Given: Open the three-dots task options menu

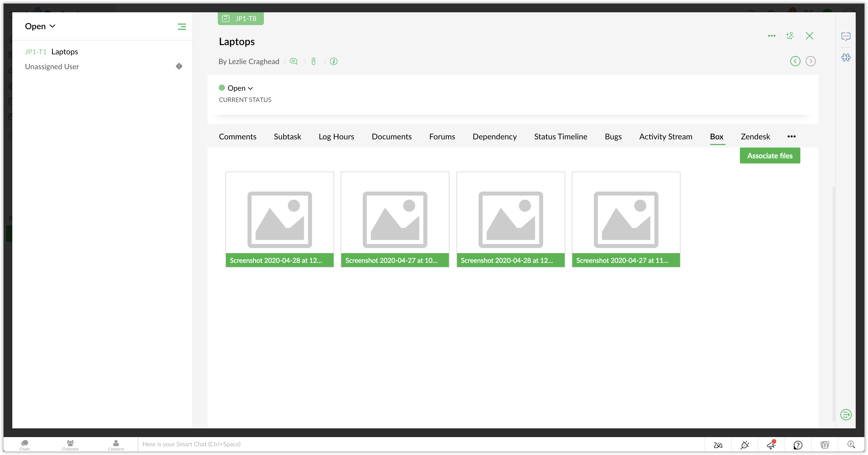Looking at the screenshot, I should point(772,36).
